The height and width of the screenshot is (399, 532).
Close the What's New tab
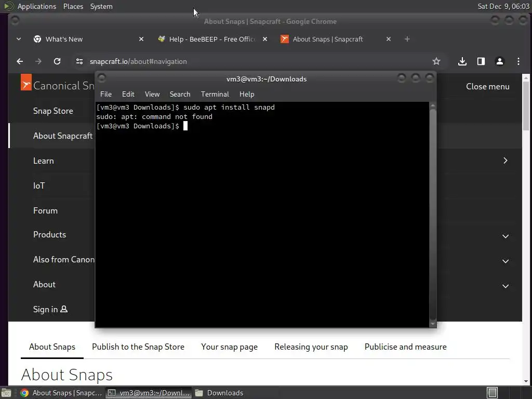pos(141,39)
